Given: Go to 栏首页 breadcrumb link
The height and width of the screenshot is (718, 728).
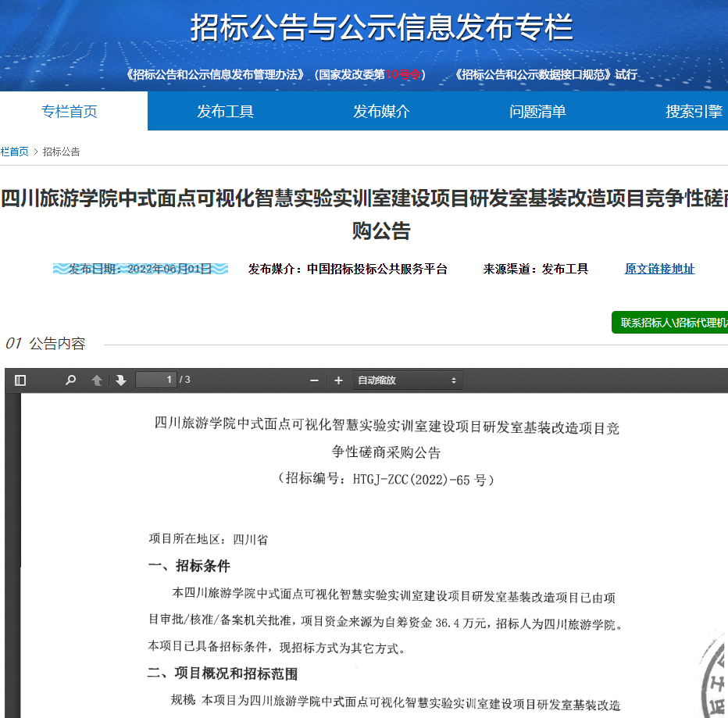Looking at the screenshot, I should click(14, 152).
